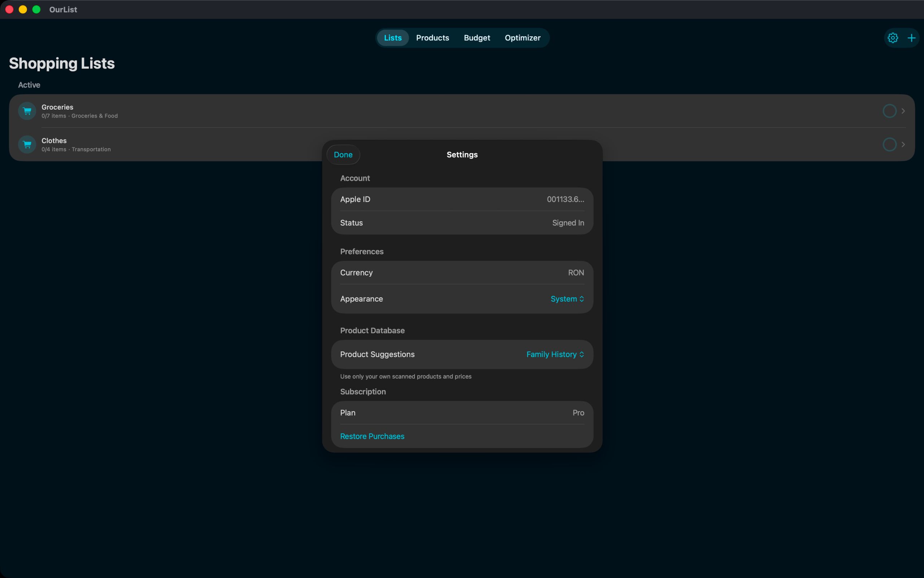The height and width of the screenshot is (578, 924).
Task: Click the Account section header
Action: (355, 178)
